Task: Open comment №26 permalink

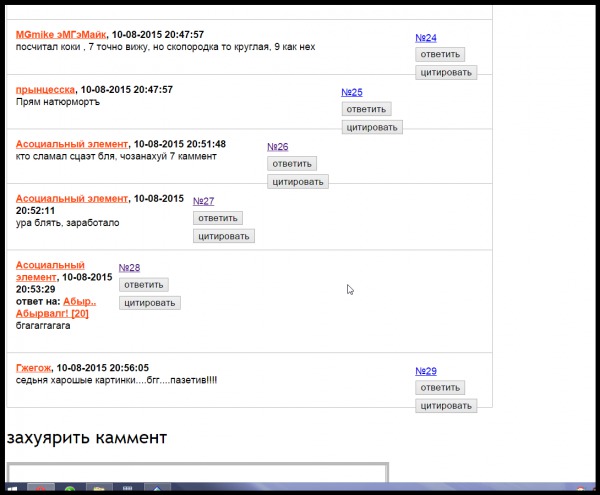Action: (x=277, y=147)
